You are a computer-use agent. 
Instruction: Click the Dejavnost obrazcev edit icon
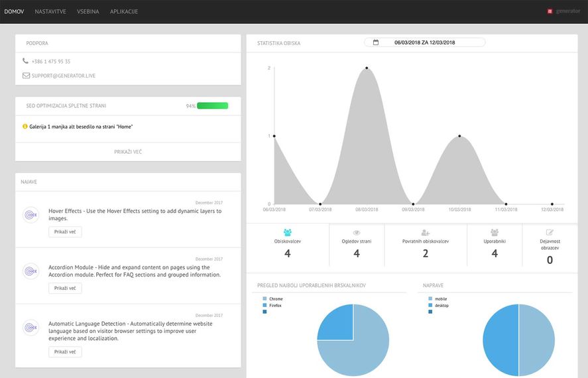pos(550,233)
